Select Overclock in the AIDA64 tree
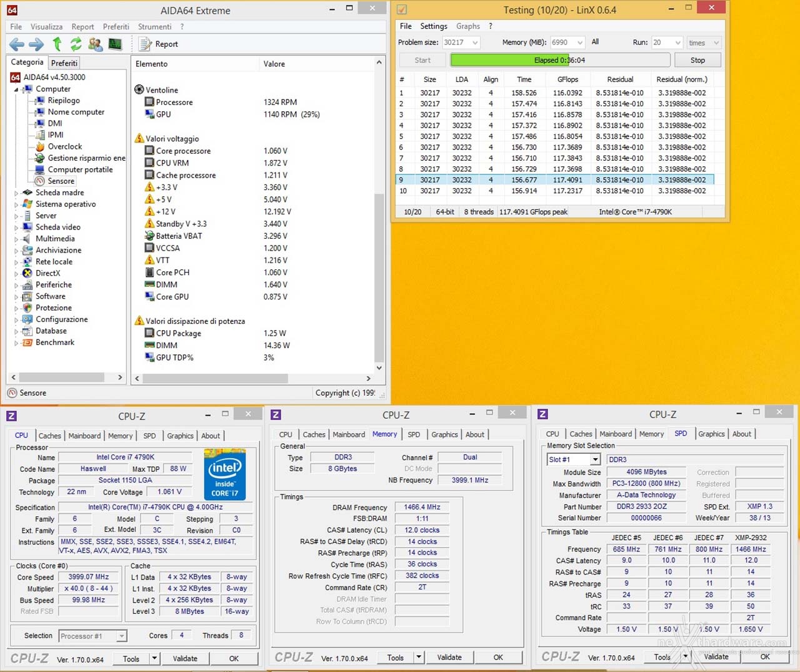The height and width of the screenshot is (672, 800). coord(65,146)
